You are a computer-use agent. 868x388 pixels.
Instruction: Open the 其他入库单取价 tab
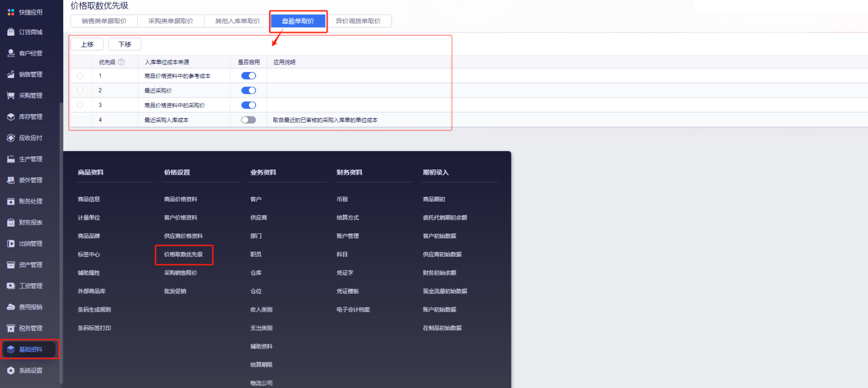237,21
